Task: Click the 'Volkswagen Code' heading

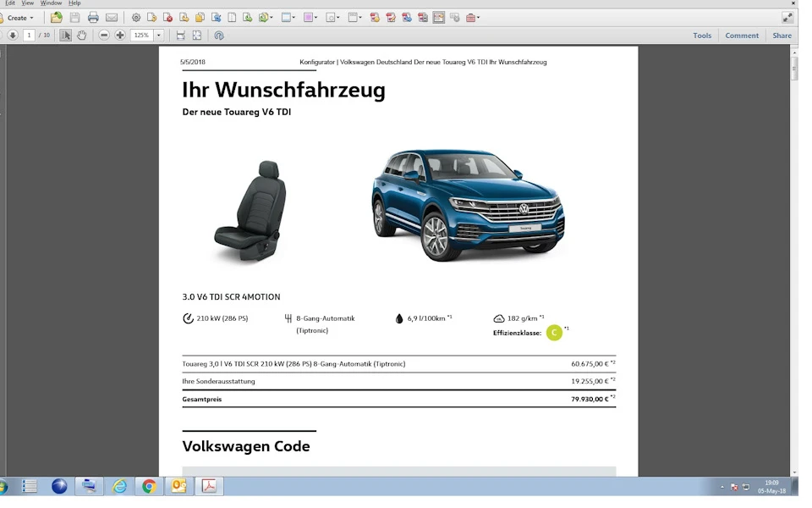Action: point(246,446)
